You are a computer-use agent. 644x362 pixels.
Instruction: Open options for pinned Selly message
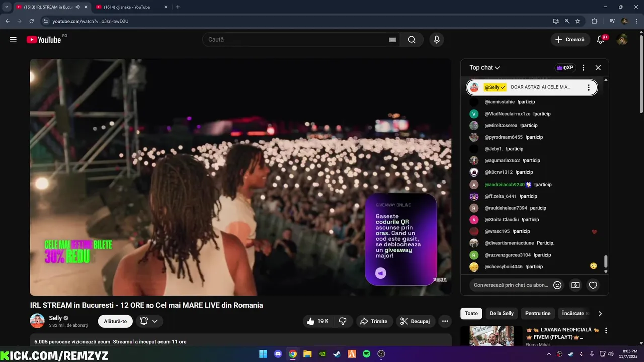pos(589,87)
